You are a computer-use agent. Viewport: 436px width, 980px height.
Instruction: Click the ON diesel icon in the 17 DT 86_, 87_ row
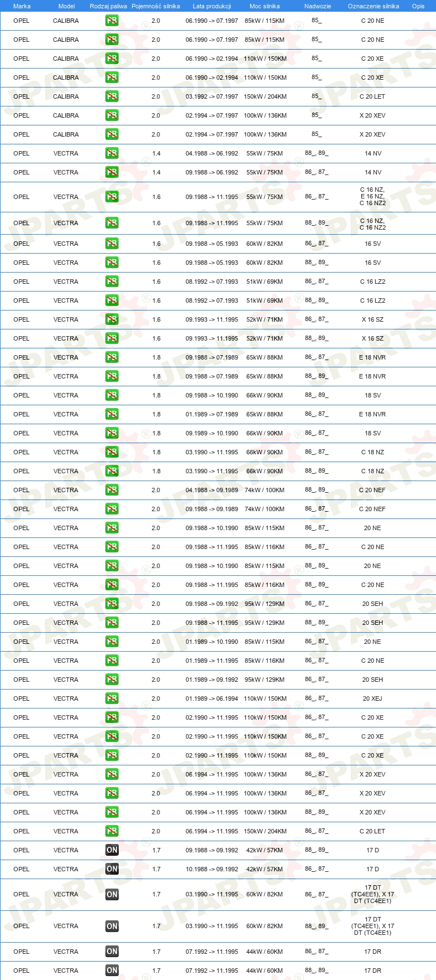[112, 894]
